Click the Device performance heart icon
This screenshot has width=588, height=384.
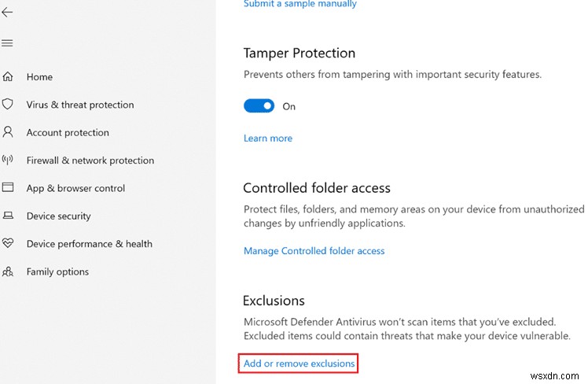pyautogui.click(x=8, y=244)
